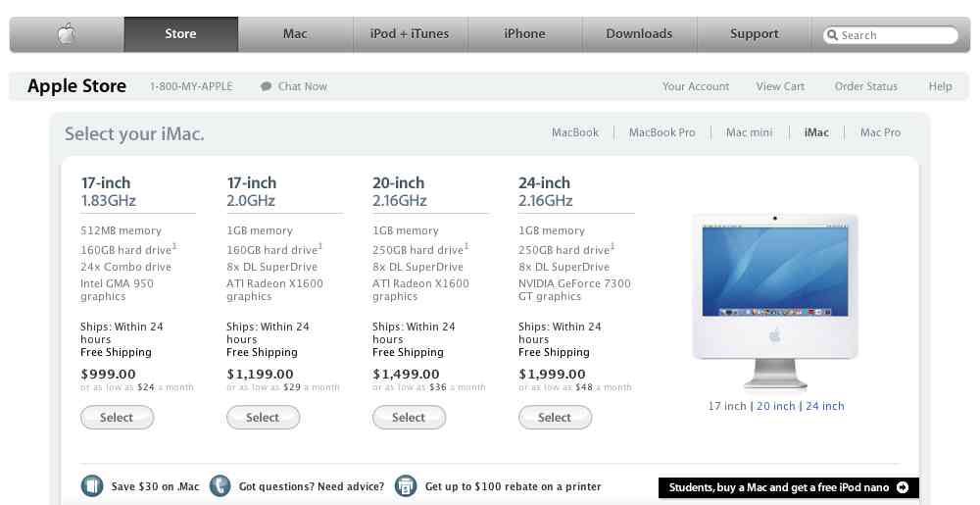Click the 24x Combo drive text
Image resolution: width=980 pixels, height=505 pixels.
(125, 267)
